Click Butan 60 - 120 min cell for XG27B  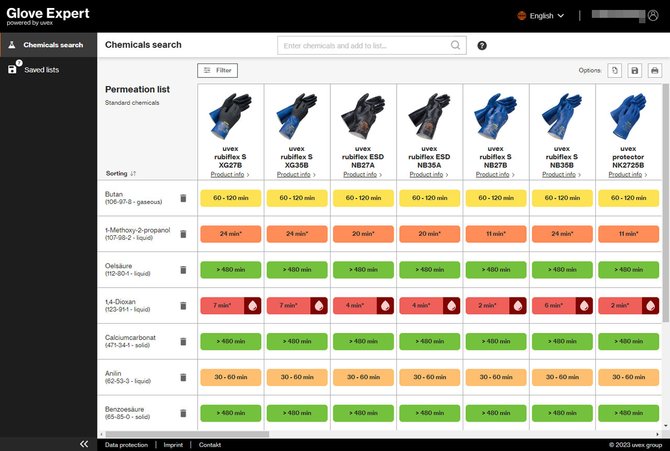click(231, 198)
